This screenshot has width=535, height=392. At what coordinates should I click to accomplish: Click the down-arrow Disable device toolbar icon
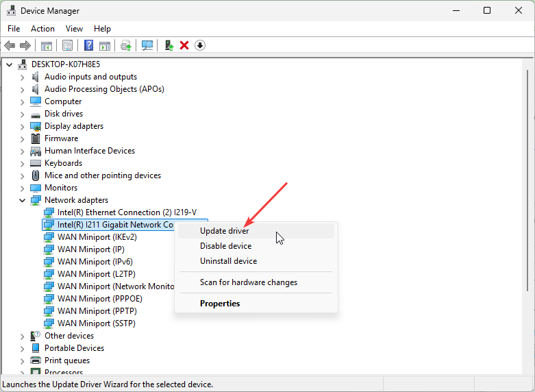tap(200, 45)
